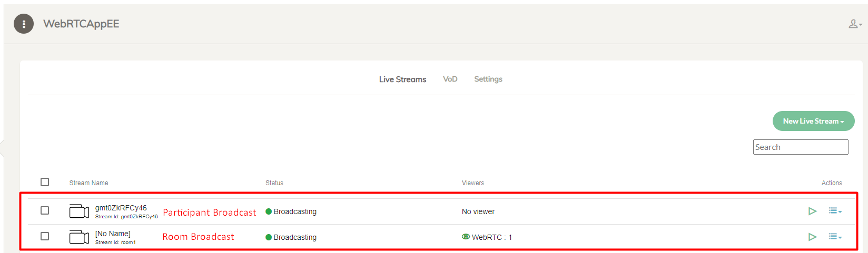Check the gmt0ZkRFCy46 stream checkbox
The image size is (868, 253).
click(45, 210)
